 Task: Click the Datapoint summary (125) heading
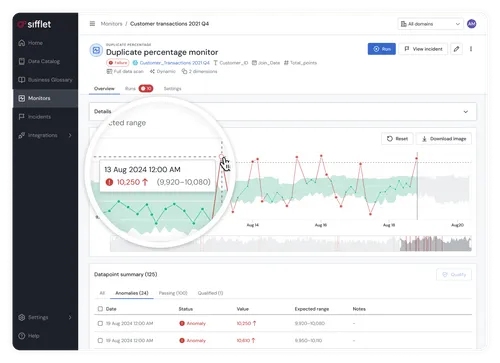point(125,274)
